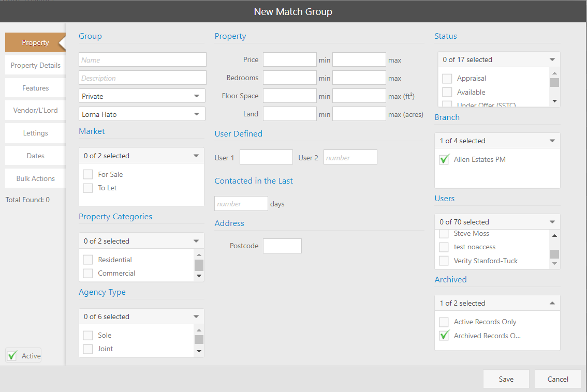Switch to the Property Details tab
The height and width of the screenshot is (392, 587).
[35, 66]
